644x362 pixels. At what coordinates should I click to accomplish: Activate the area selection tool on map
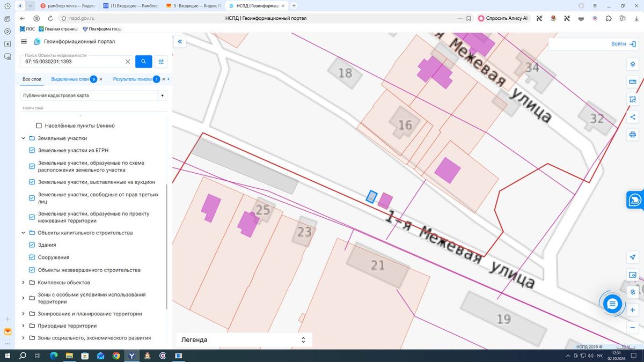click(633, 99)
